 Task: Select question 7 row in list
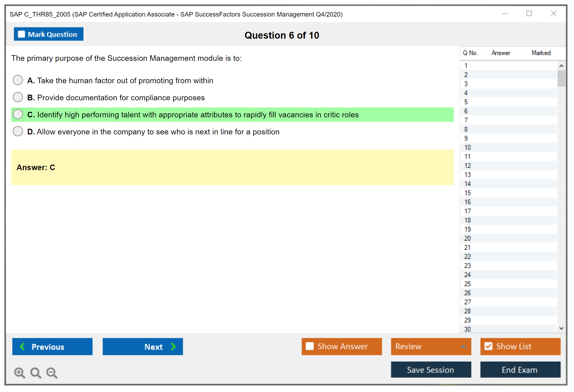[466, 120]
